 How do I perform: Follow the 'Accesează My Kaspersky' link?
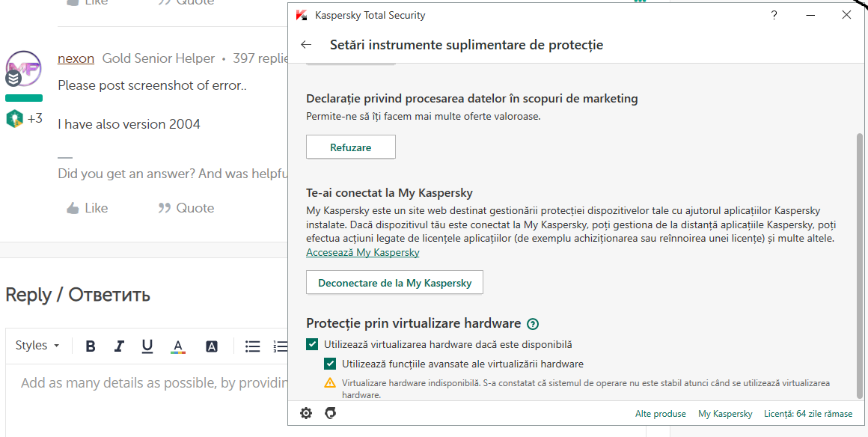click(363, 253)
